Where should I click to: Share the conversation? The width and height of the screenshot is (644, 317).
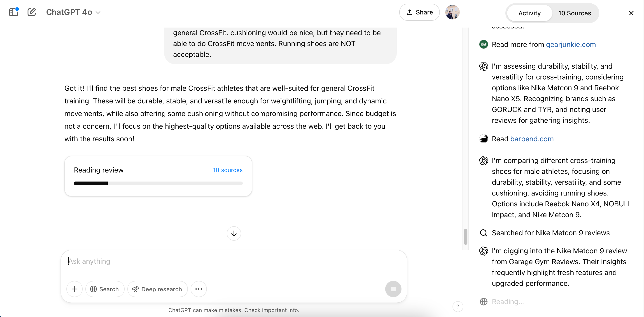[x=419, y=12]
